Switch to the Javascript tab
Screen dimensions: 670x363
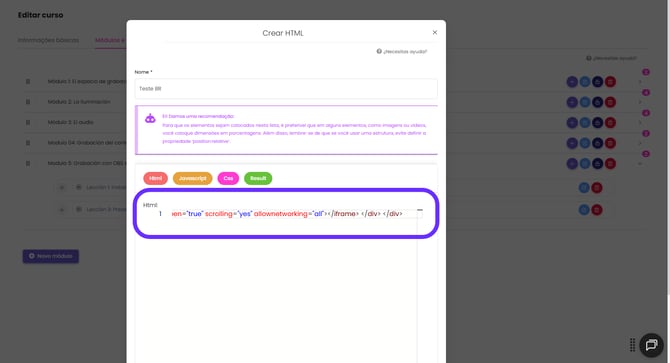pyautogui.click(x=192, y=179)
